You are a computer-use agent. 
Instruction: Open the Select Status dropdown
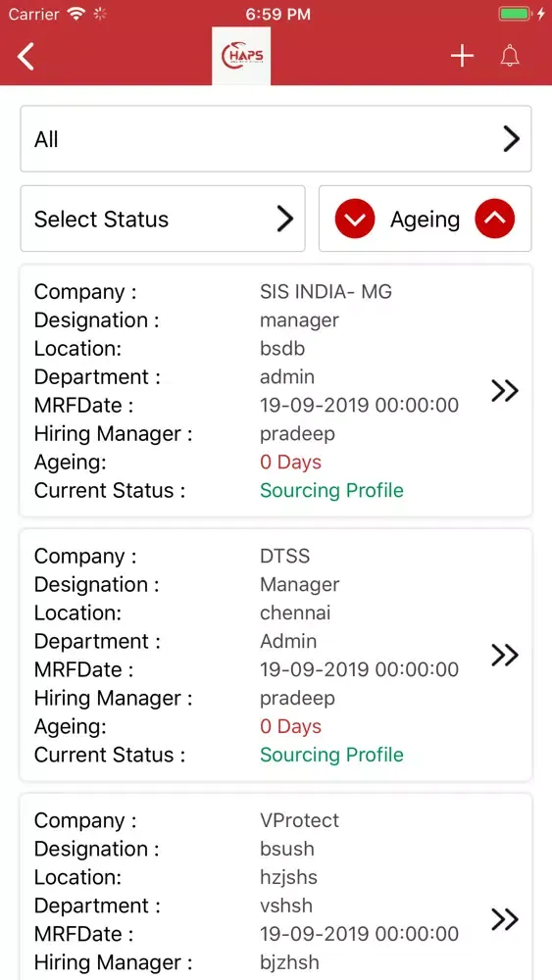(163, 219)
